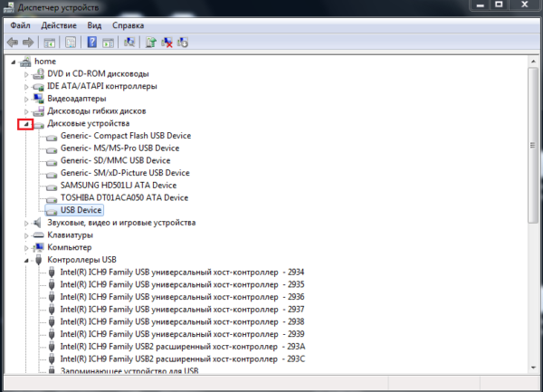Open the Действие menu

coord(59,25)
